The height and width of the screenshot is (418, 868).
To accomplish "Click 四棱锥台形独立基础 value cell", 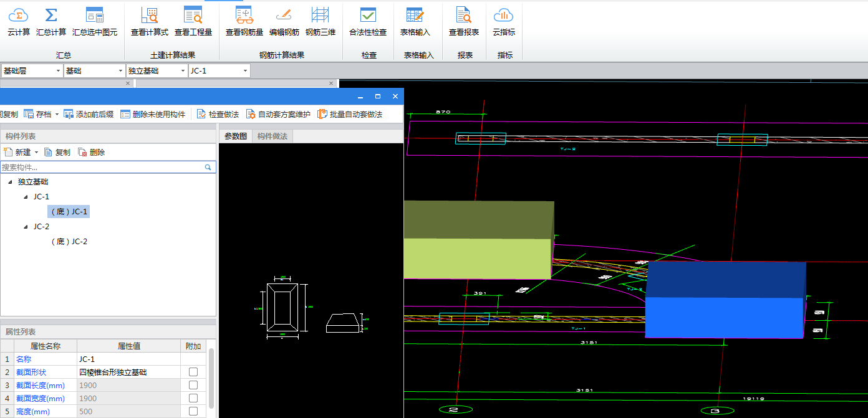I will 128,372.
